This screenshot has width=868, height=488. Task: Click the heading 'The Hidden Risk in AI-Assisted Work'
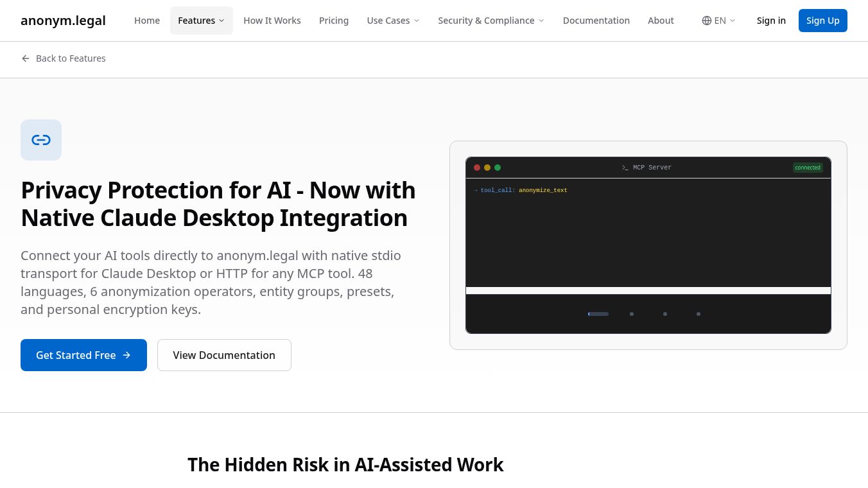coord(345,464)
